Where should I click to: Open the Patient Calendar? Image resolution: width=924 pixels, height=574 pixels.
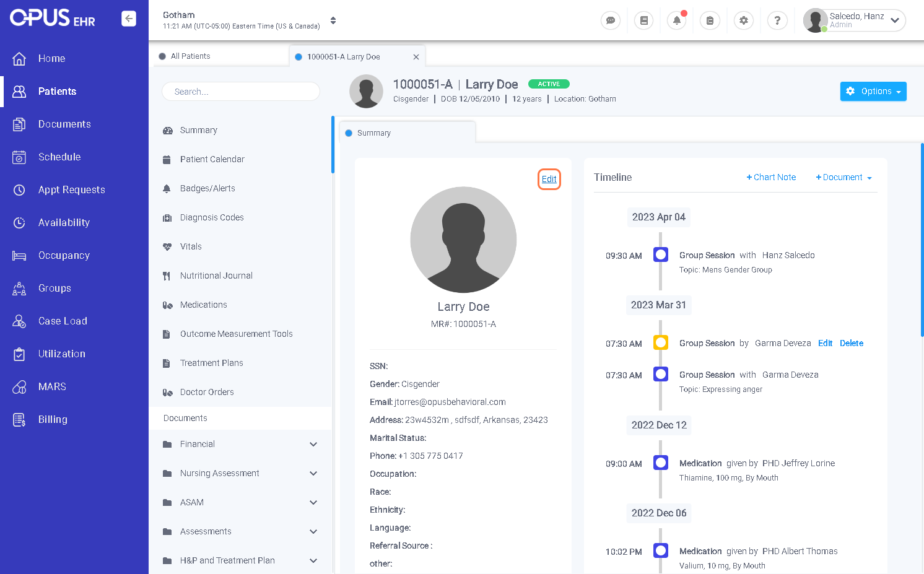tap(212, 159)
